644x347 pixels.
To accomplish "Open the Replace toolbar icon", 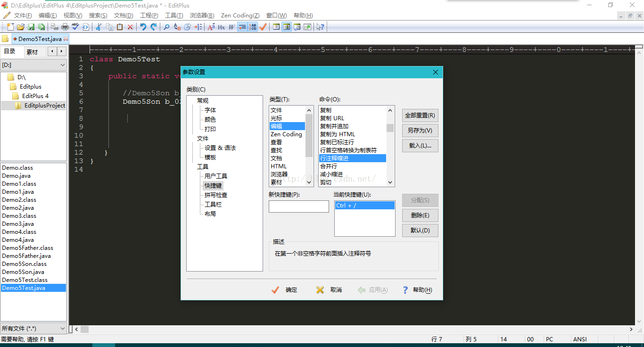I will [177, 27].
